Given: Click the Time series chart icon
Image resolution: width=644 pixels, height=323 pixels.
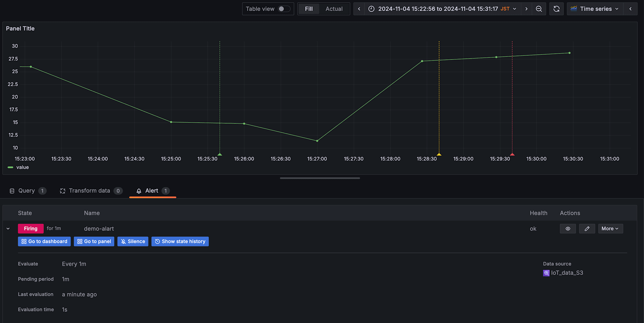Looking at the screenshot, I should tap(574, 9).
